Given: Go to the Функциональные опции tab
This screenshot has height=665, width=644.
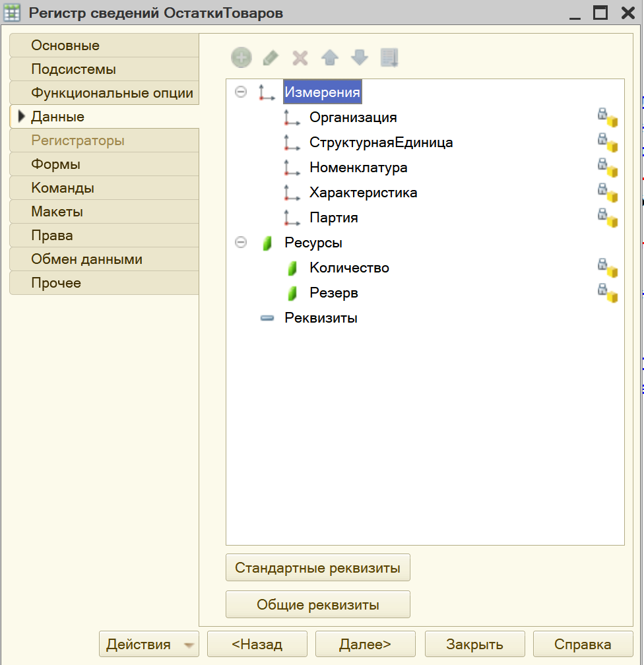Looking at the screenshot, I should click(104, 93).
